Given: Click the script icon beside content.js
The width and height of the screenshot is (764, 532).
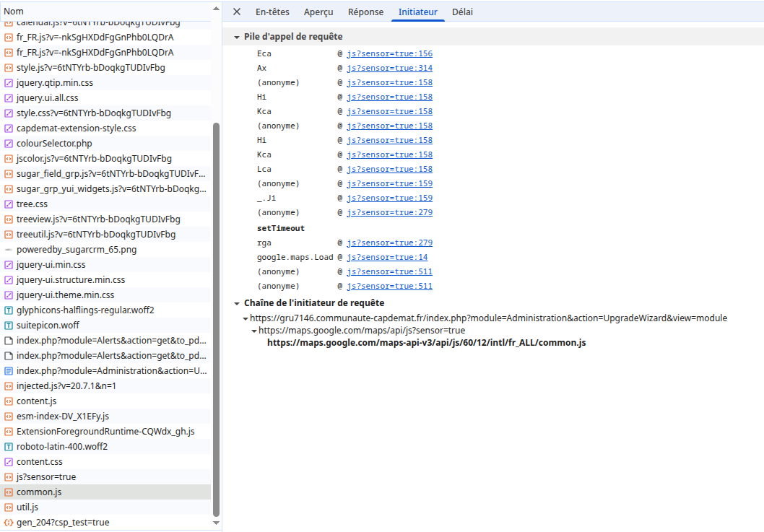Looking at the screenshot, I should pyautogui.click(x=8, y=401).
